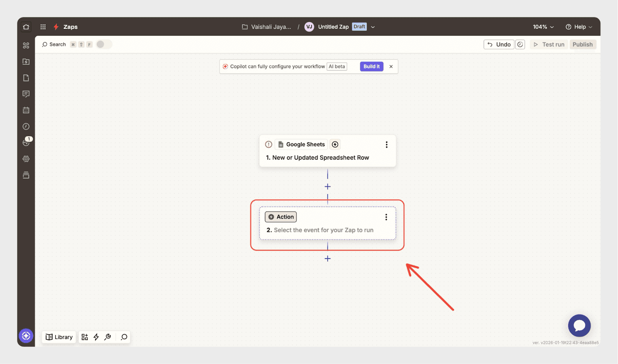Screen dimensions: 618x364
Task: Click the lightning bolt icon in bottom toolbar
Action: coord(96,337)
